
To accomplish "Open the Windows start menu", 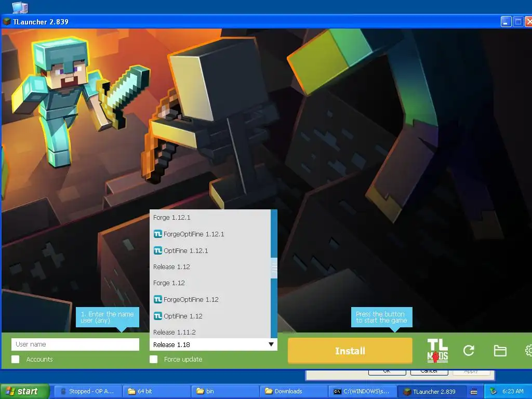I will (x=24, y=391).
